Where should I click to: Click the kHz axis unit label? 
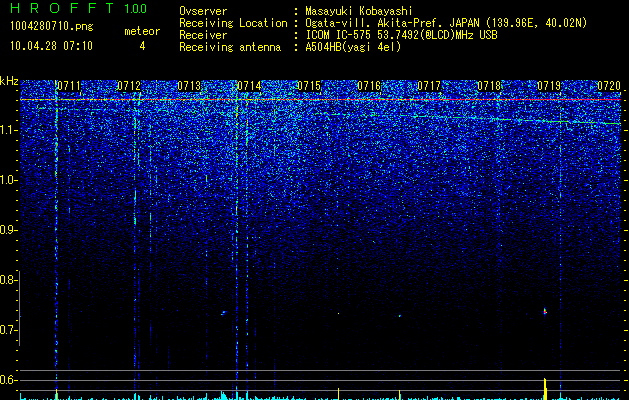pyautogui.click(x=9, y=81)
